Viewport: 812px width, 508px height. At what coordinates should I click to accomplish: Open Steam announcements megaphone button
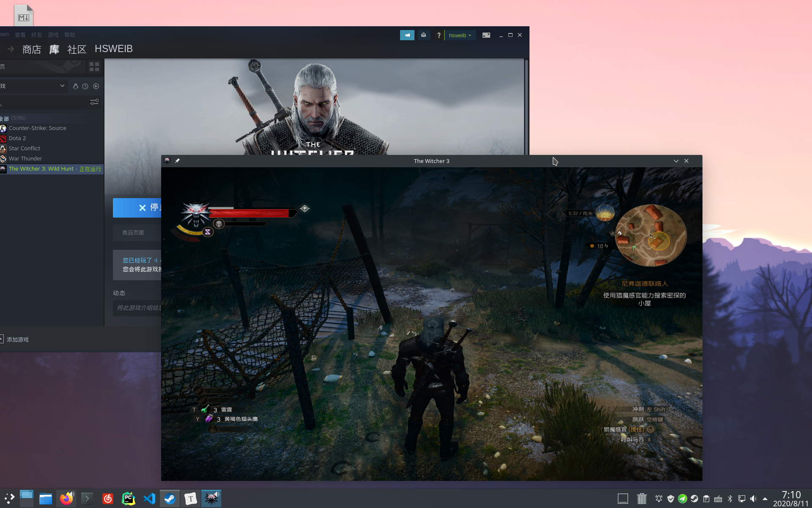pyautogui.click(x=407, y=35)
